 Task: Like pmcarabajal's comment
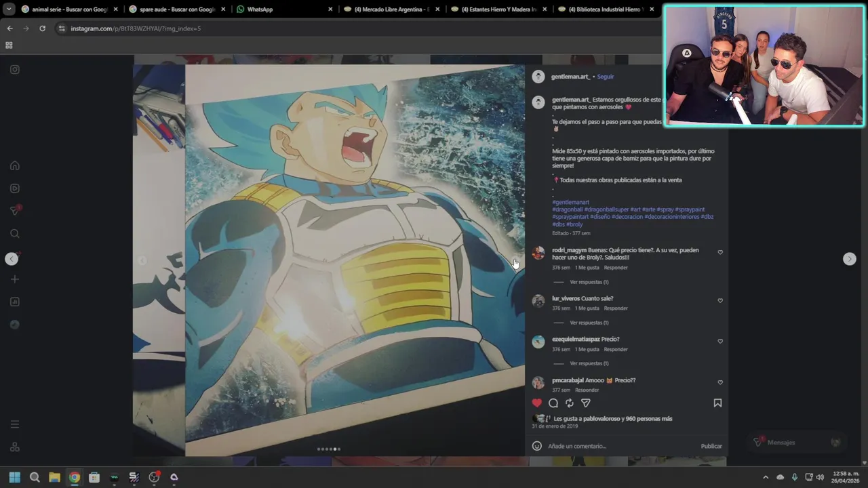pyautogui.click(x=720, y=382)
